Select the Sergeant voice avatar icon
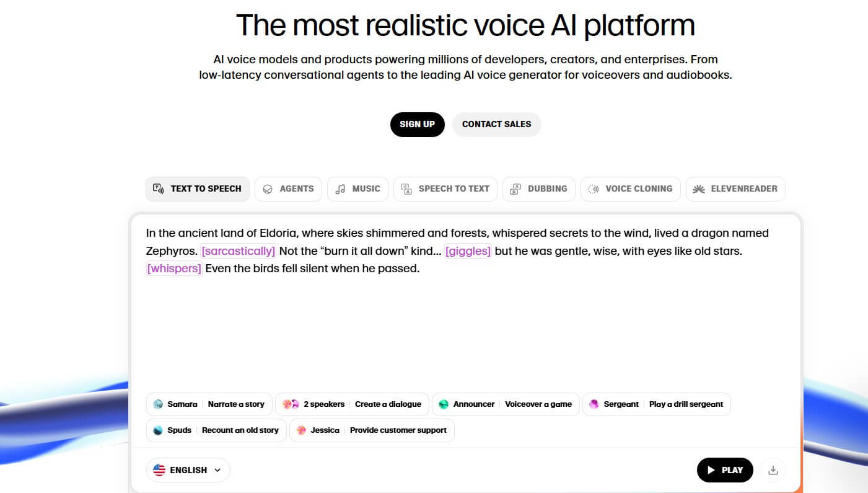Screen dimensions: 868x493 [594, 404]
